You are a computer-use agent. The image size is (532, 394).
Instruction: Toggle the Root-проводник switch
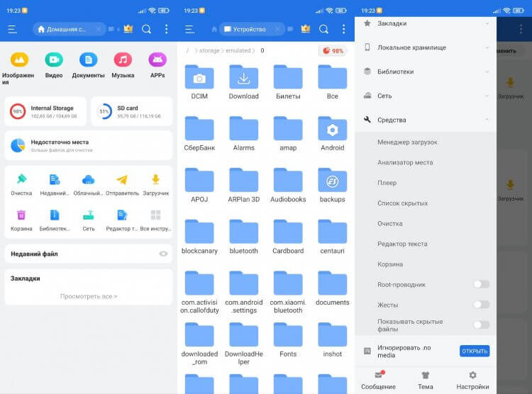pyautogui.click(x=481, y=284)
